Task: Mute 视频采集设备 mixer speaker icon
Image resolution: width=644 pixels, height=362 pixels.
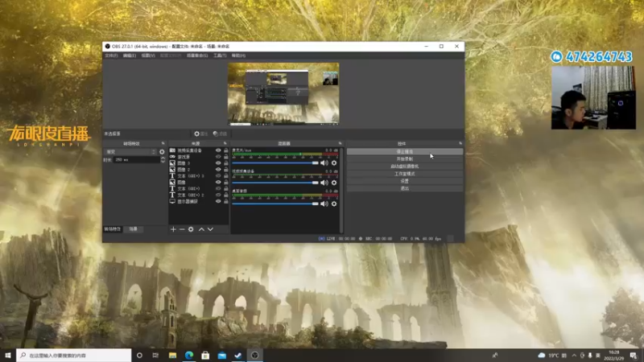Action: click(x=324, y=183)
